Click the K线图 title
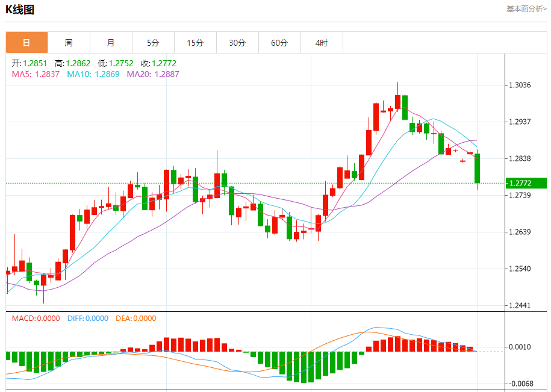Viewport: 551px width, 392px height. [x=20, y=10]
